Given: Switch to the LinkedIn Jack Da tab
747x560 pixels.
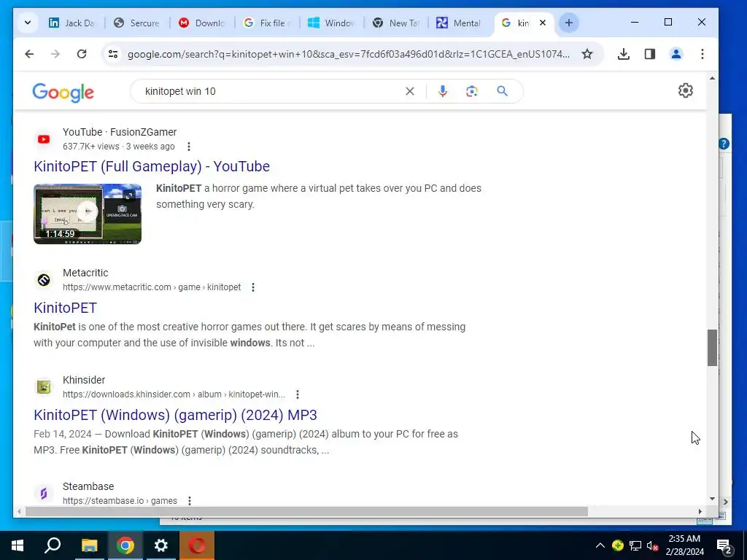Looking at the screenshot, I should click(x=71, y=23).
